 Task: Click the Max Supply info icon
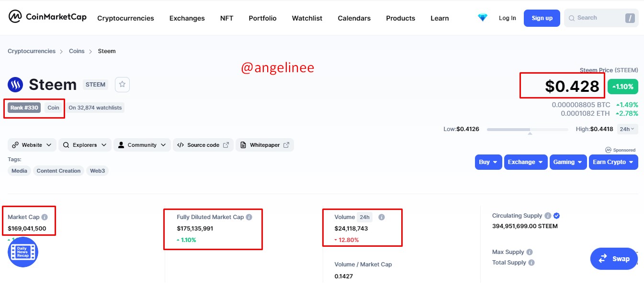[529, 252]
